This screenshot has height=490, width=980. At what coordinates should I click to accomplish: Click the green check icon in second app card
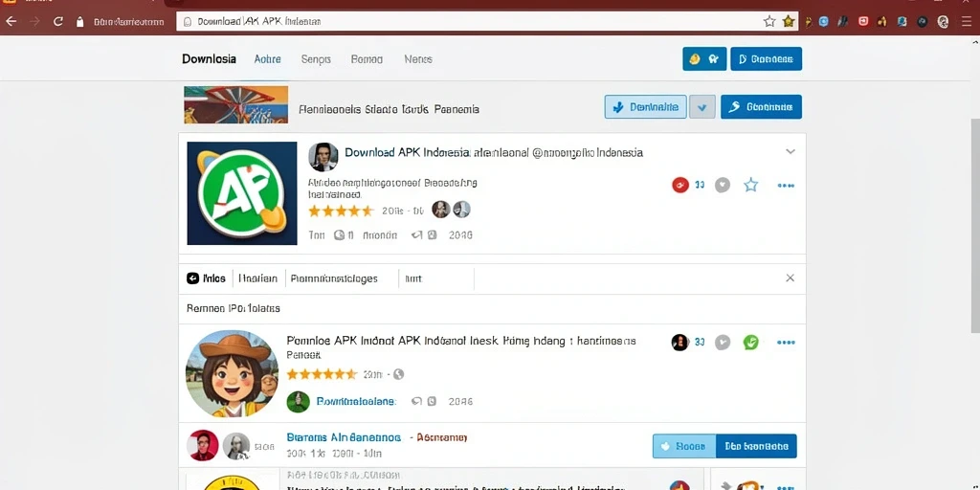(750, 342)
